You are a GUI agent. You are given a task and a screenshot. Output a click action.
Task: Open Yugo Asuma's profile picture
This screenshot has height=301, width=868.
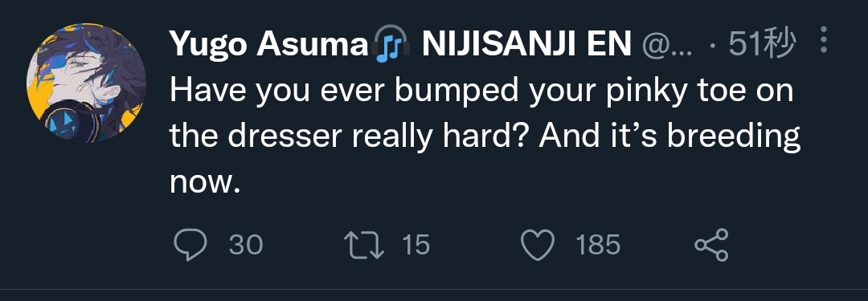click(x=86, y=83)
